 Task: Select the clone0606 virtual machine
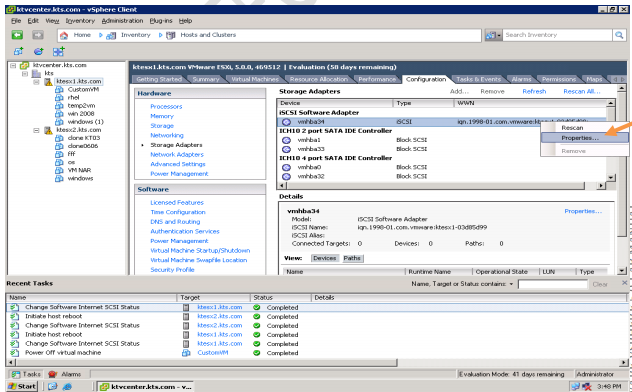click(x=83, y=146)
